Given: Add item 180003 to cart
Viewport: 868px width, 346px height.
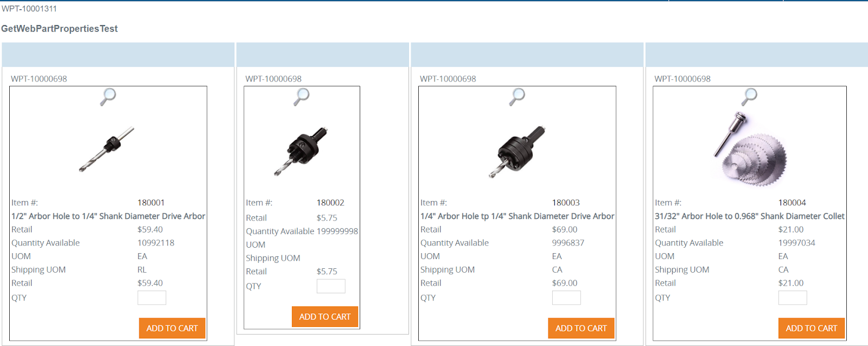Looking at the screenshot, I should [581, 328].
